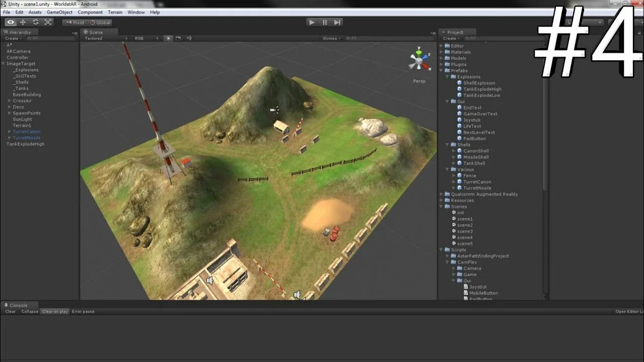Image resolution: width=644 pixels, height=362 pixels.
Task: Expand the CrossAir hierarchy item
Action: point(10,101)
